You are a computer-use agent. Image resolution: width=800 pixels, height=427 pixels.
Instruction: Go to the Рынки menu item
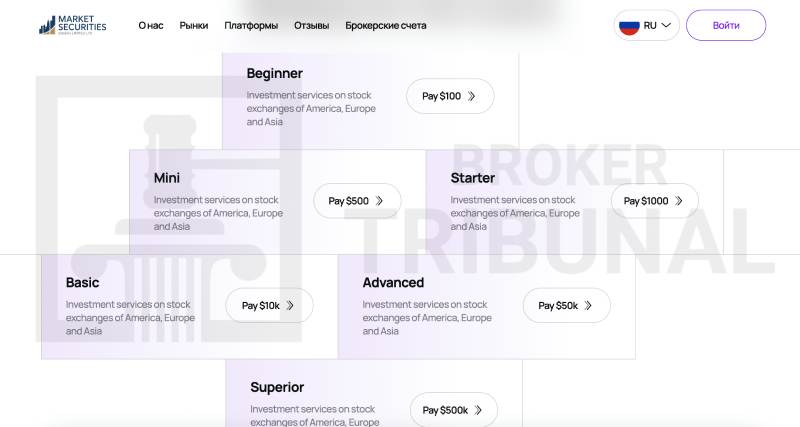194,25
